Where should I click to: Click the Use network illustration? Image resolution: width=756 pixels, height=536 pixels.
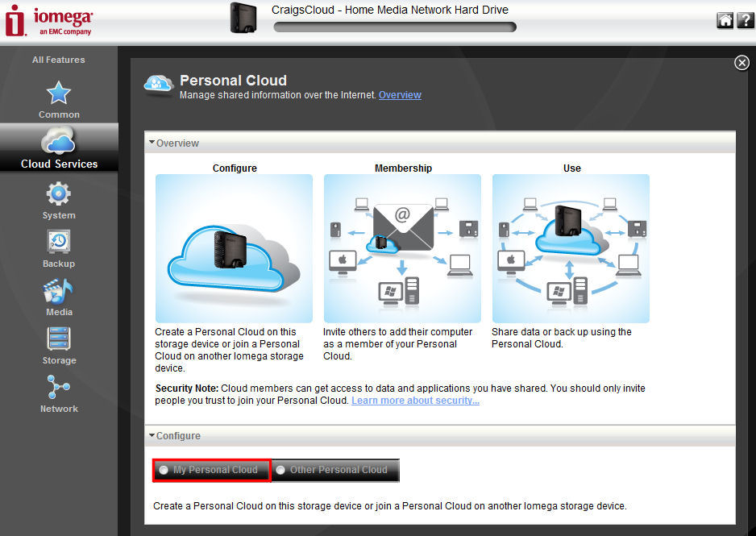571,249
